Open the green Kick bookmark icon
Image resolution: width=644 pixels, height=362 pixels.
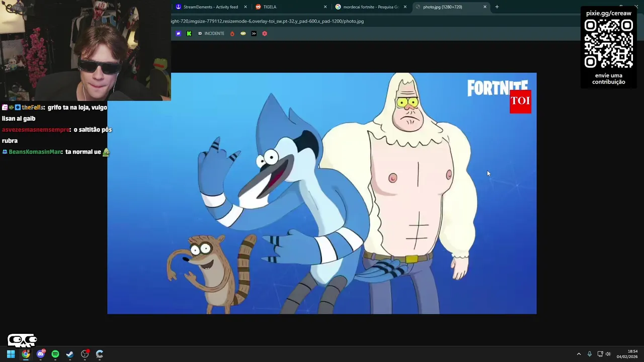[189, 34]
